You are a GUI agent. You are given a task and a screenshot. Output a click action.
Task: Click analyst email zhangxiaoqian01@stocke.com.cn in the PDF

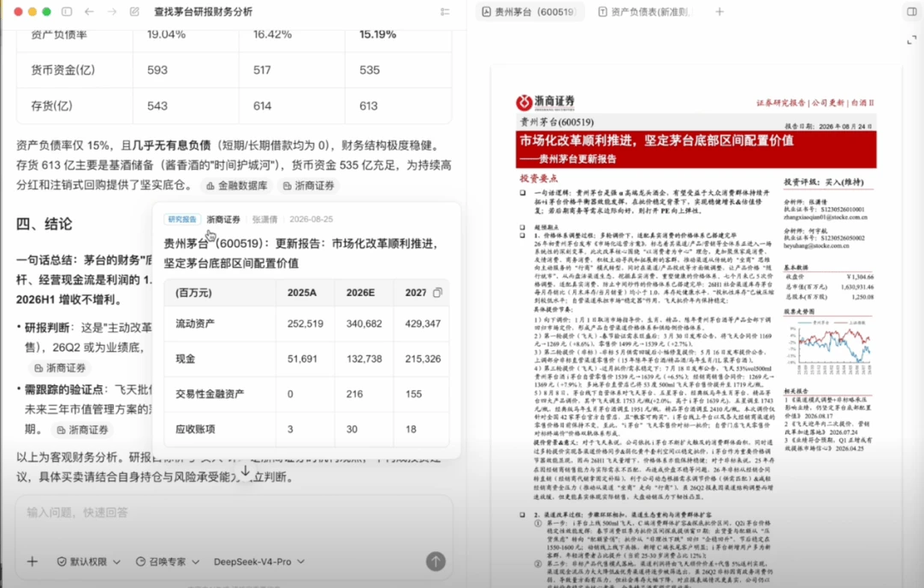(825, 217)
